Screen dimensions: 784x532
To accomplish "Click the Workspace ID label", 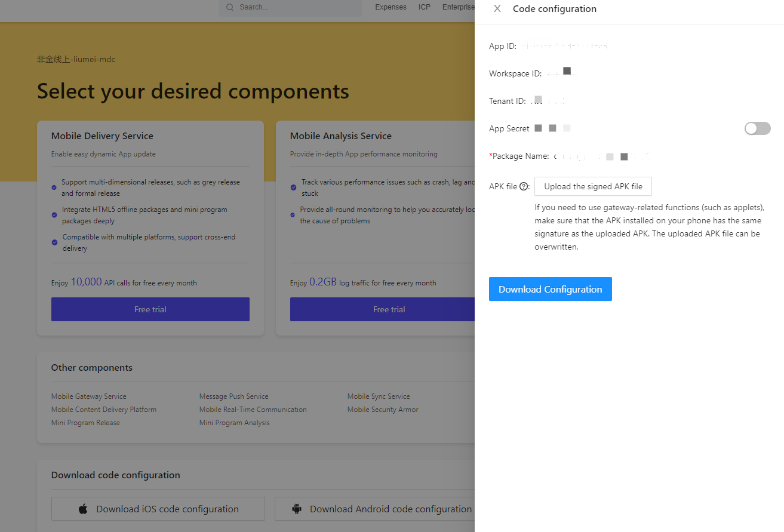I will (x=515, y=74).
